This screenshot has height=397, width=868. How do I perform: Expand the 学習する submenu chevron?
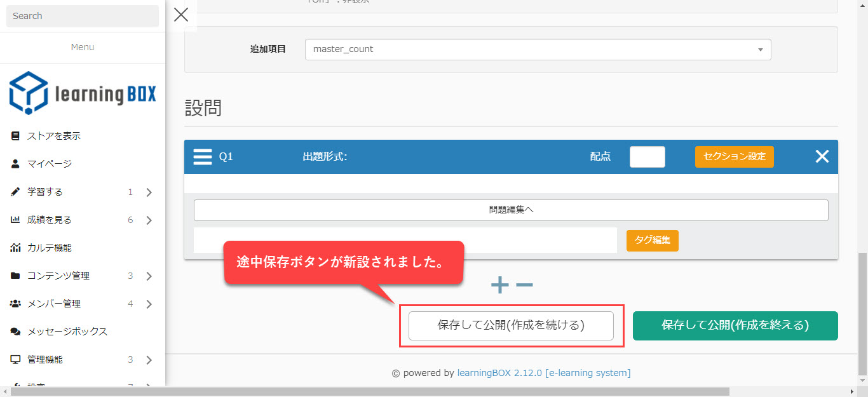(149, 192)
